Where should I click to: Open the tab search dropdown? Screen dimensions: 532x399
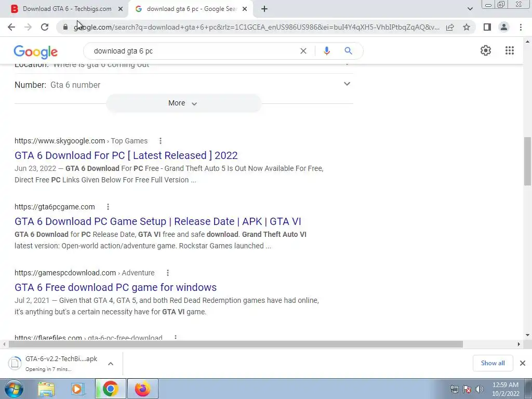470,9
